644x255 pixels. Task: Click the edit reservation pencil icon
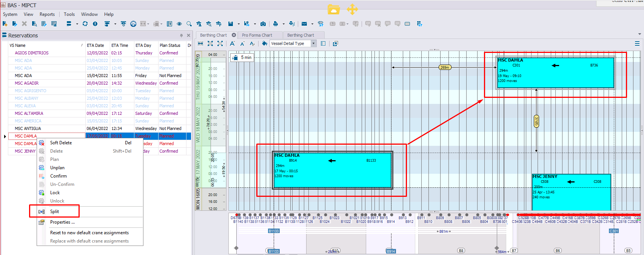[x=14, y=24]
